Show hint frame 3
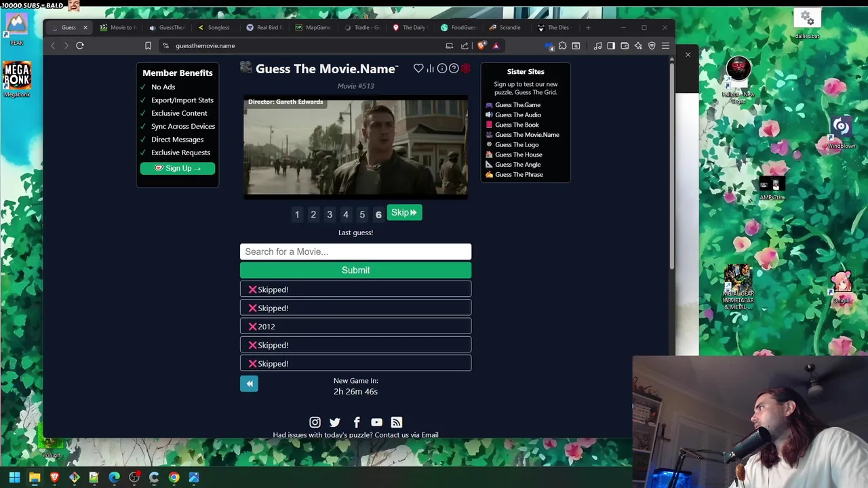The height and width of the screenshot is (488, 868). [330, 215]
